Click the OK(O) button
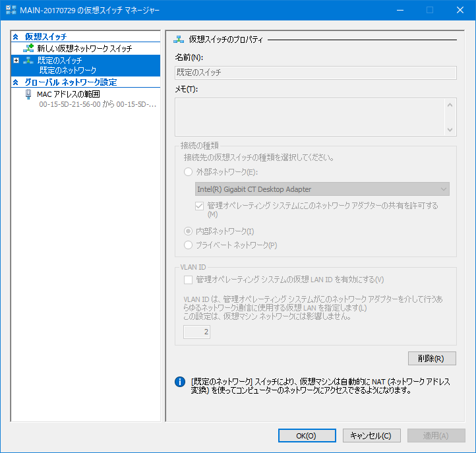The image size is (476, 453). click(x=307, y=436)
